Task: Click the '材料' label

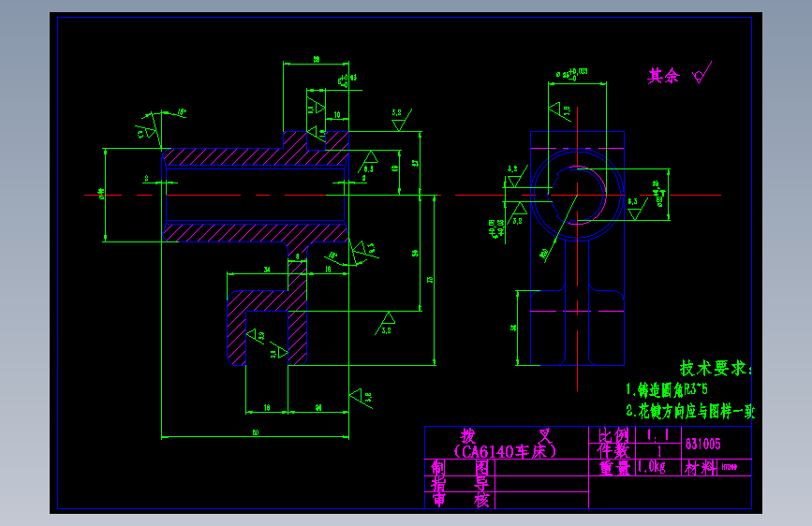Action: (x=701, y=468)
